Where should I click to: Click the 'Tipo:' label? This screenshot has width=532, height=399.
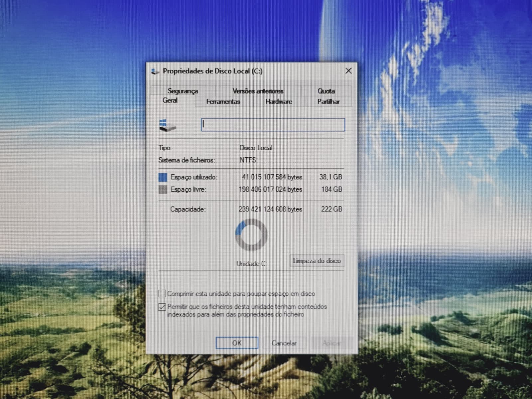[165, 148]
